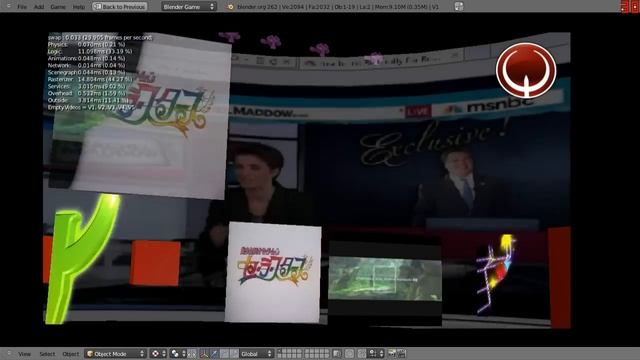
Task: Toggle lock camera and layers to scene
Action: click(x=337, y=354)
